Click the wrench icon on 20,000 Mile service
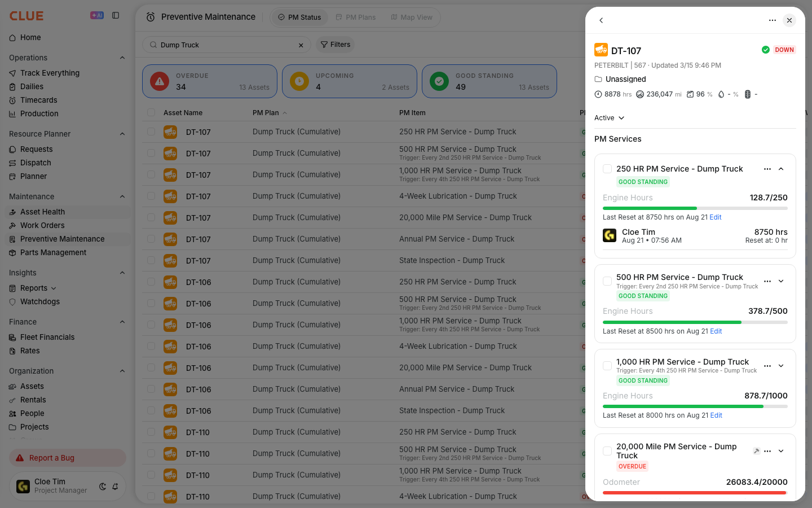Image resolution: width=812 pixels, height=508 pixels. [756, 451]
